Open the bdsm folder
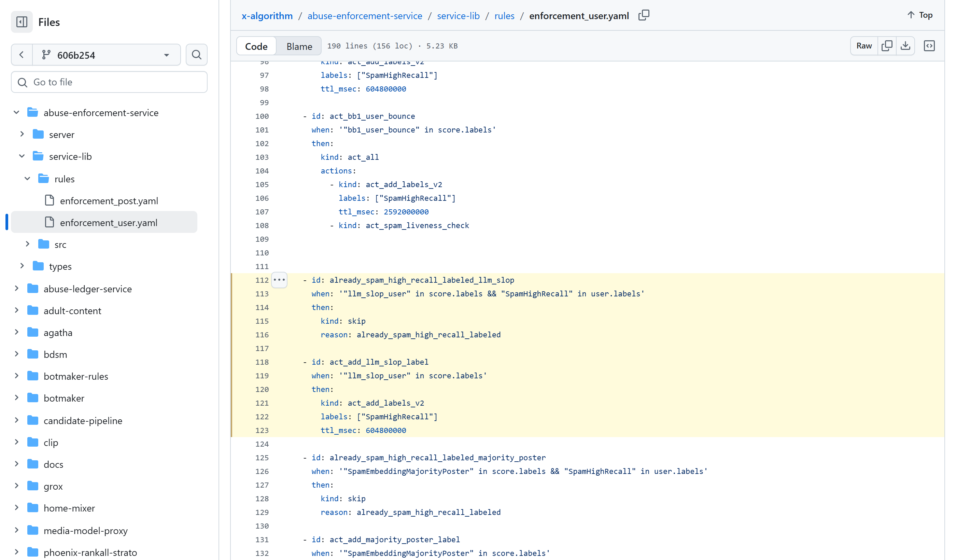This screenshot has height=560, width=956. coord(55,354)
